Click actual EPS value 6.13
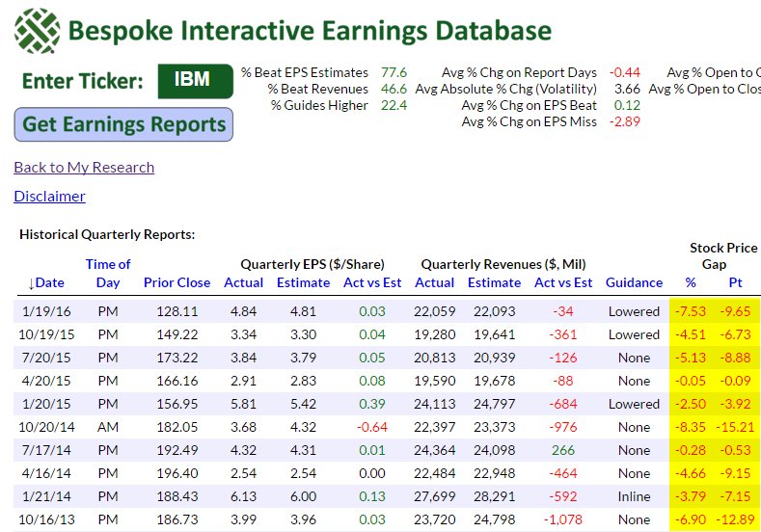The height and width of the screenshot is (532, 761). pyautogui.click(x=243, y=496)
